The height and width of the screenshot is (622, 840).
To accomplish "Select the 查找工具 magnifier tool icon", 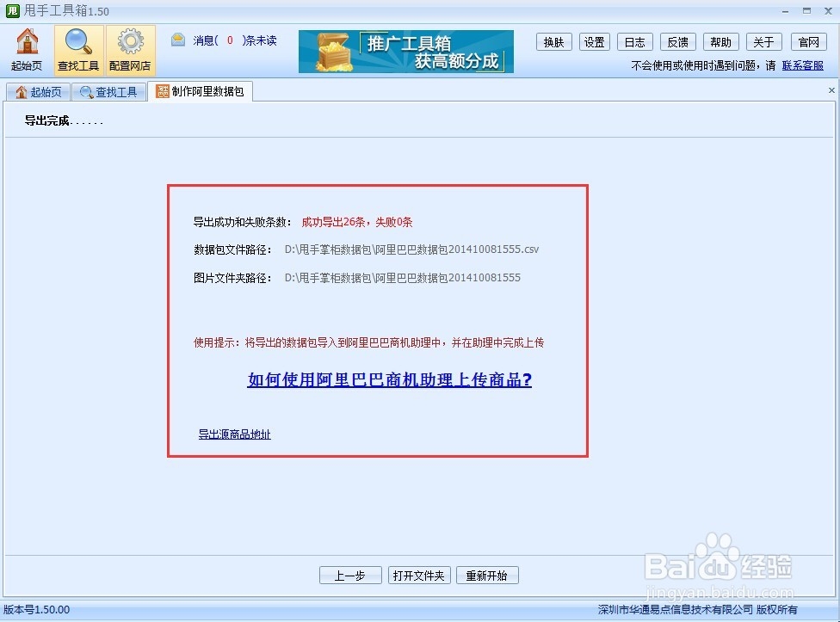I will (x=78, y=49).
